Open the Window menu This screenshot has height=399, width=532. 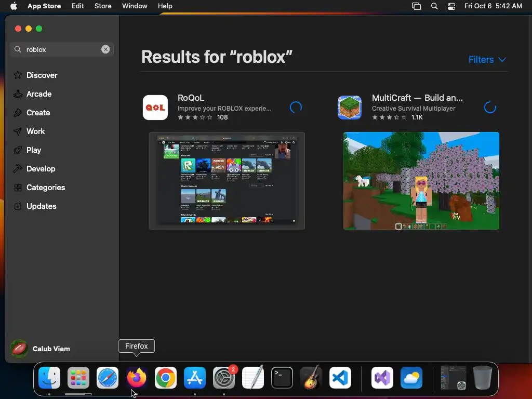(135, 6)
